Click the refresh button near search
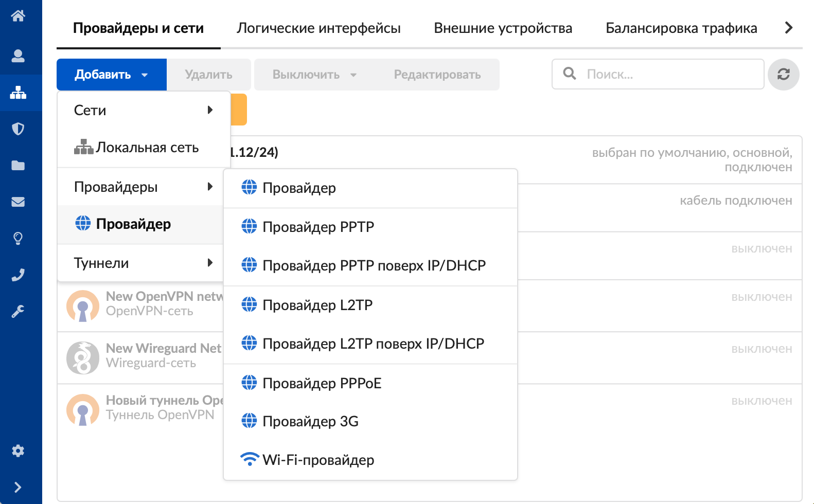This screenshot has height=504, width=814. (x=783, y=75)
